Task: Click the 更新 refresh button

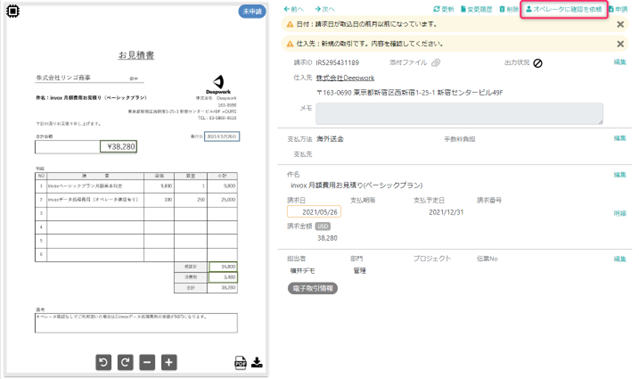Action: (x=443, y=9)
